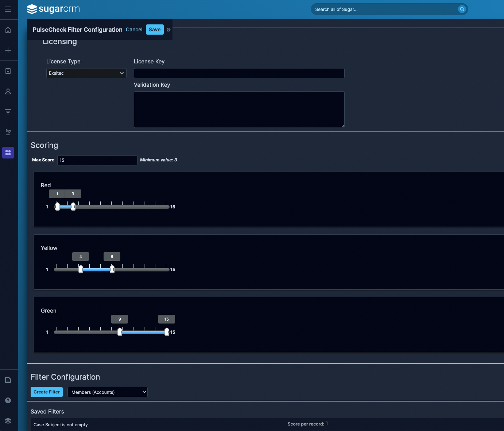This screenshot has height=431, width=504.
Task: Open the Members (Accounts) module dropdown
Action: pyautogui.click(x=108, y=392)
